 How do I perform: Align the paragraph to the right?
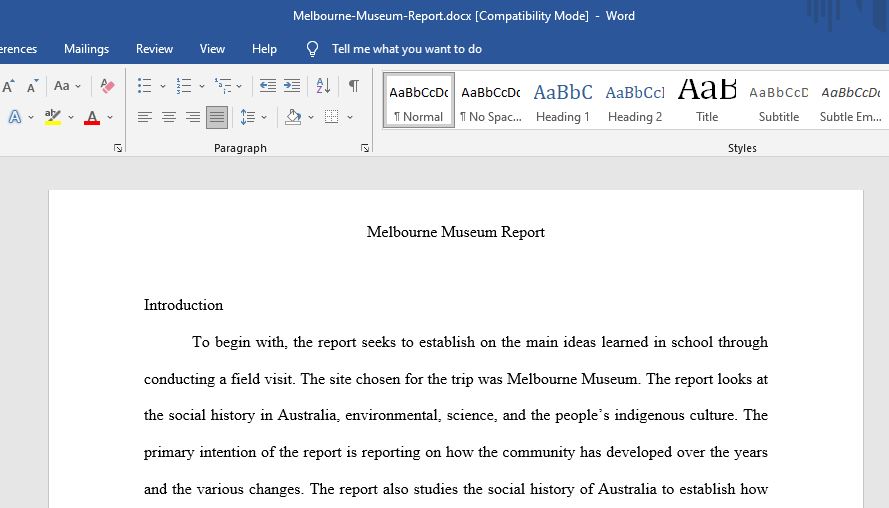click(193, 117)
